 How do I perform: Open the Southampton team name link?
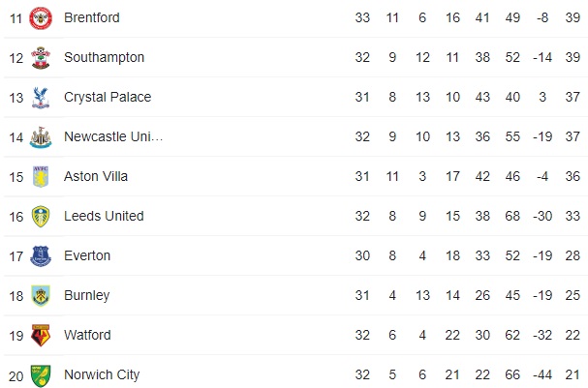[104, 57]
